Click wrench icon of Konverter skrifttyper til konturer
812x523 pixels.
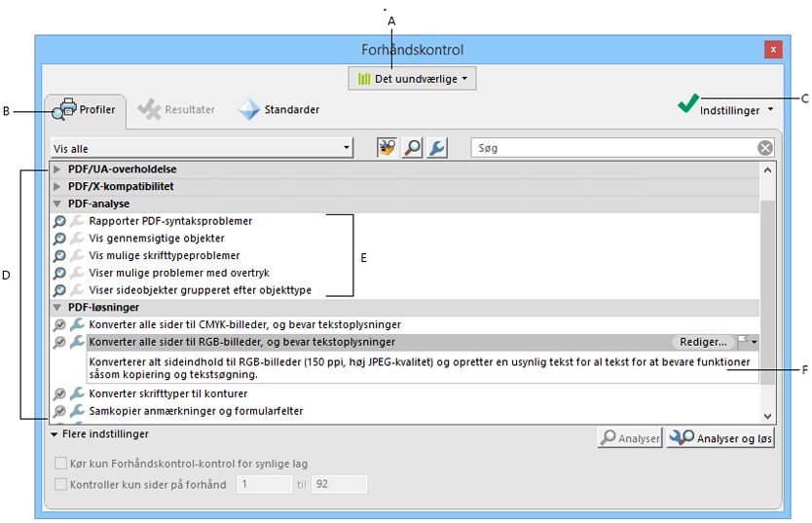(x=77, y=393)
